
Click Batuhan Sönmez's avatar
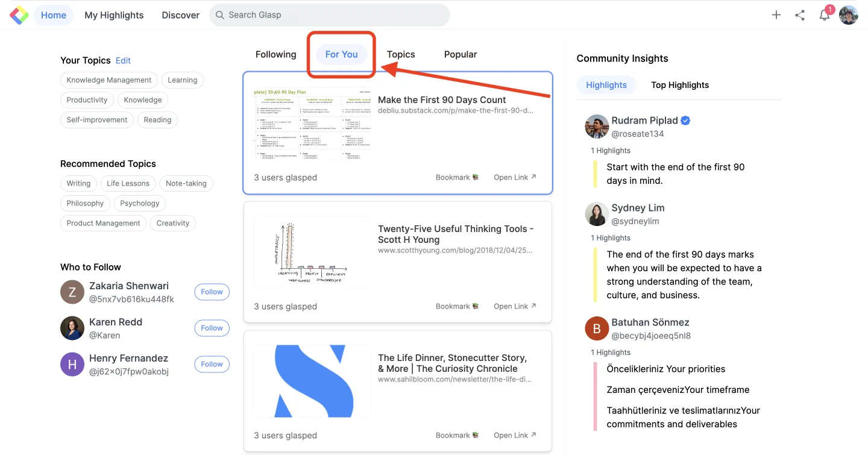pyautogui.click(x=597, y=328)
